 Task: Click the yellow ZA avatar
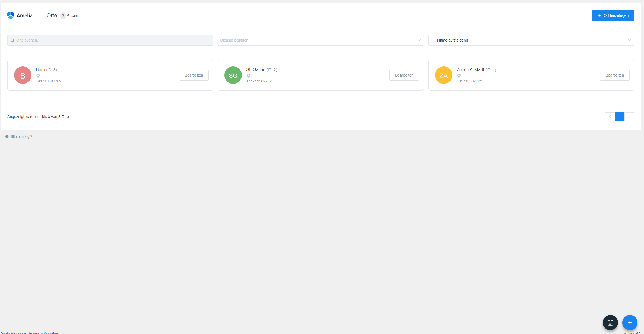click(443, 75)
